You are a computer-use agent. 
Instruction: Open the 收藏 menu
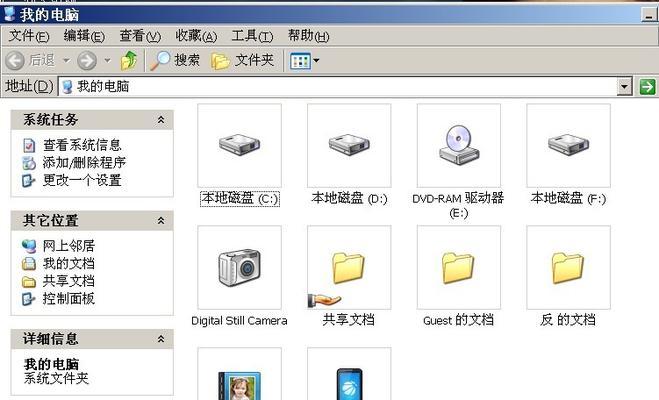click(x=196, y=36)
